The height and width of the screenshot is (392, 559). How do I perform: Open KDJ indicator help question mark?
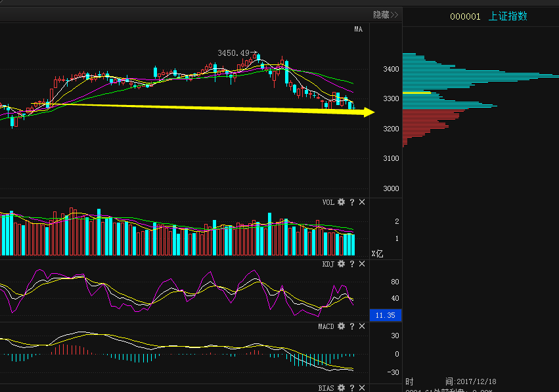(352, 264)
